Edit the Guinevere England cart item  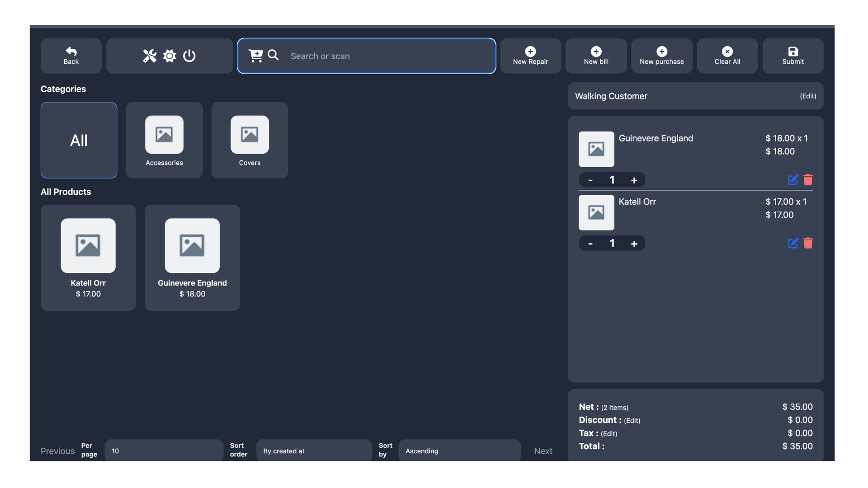click(x=793, y=180)
